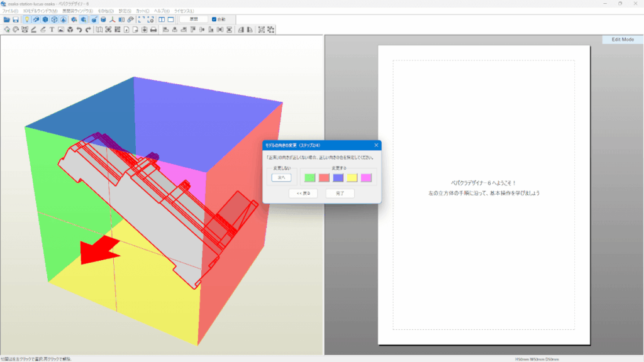Click the << 戻る button
This screenshot has height=362, width=644.
(x=303, y=194)
